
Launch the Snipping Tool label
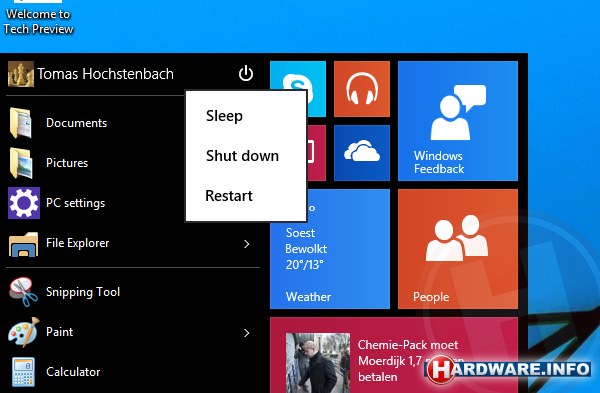(x=83, y=292)
